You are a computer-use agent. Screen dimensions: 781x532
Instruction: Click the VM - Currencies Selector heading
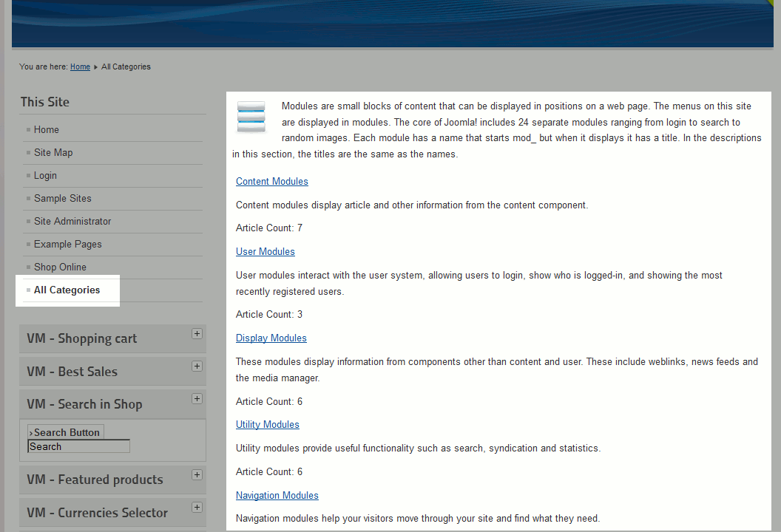click(x=97, y=512)
